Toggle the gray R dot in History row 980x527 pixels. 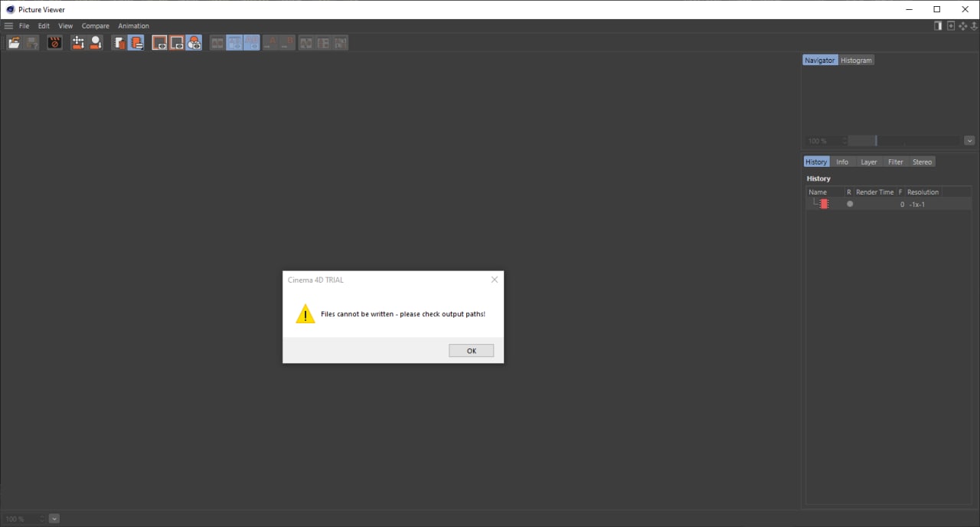point(850,204)
